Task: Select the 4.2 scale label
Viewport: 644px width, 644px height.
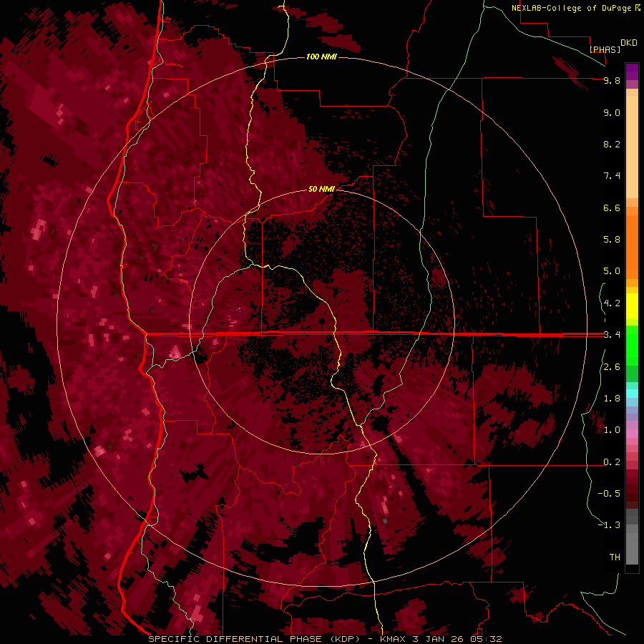Action: (612, 303)
